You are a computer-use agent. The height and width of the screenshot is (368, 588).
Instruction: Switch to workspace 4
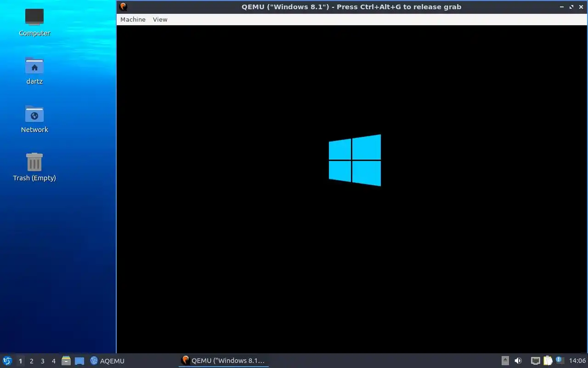point(53,361)
